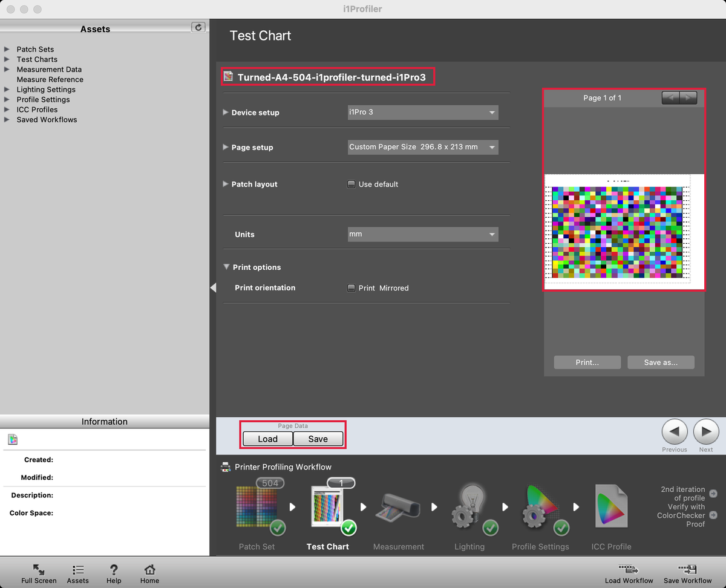The height and width of the screenshot is (588, 726).
Task: Go to previous preview page arrow
Action: click(x=670, y=97)
